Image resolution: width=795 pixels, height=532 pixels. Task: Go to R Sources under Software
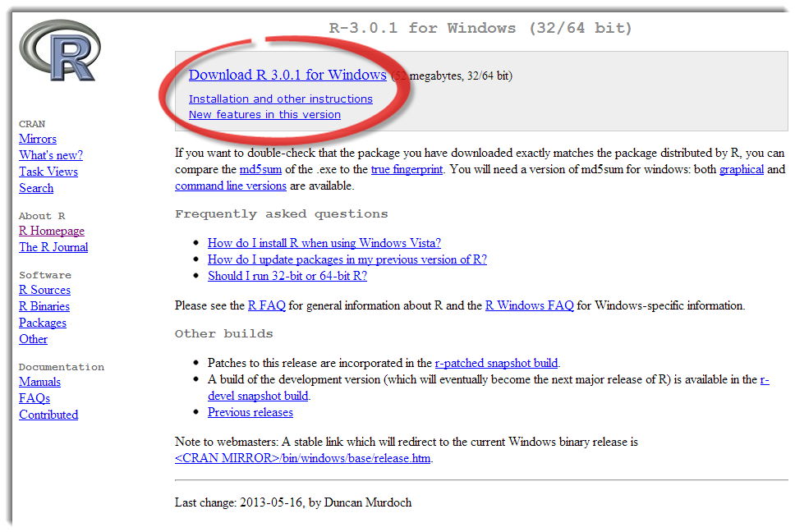click(x=44, y=290)
